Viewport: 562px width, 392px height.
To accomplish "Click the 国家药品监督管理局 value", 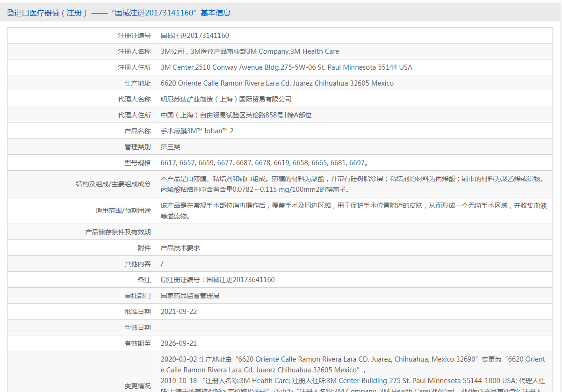I will click(x=190, y=296).
